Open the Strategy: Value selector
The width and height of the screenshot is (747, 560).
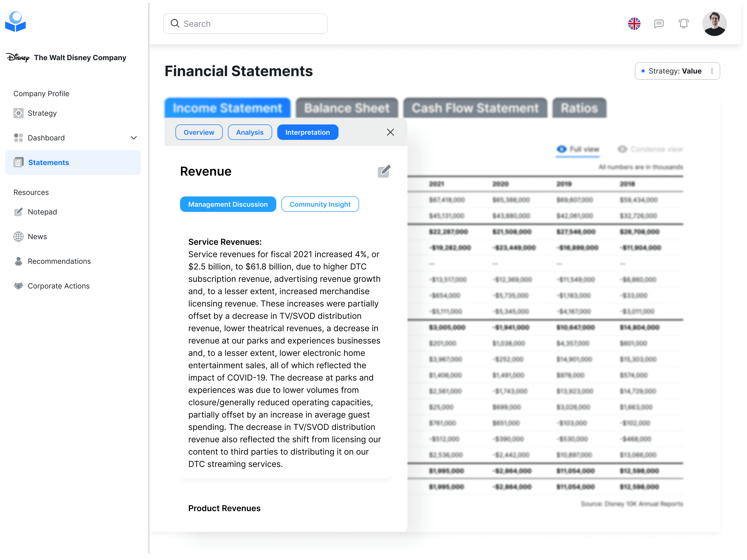(x=677, y=71)
